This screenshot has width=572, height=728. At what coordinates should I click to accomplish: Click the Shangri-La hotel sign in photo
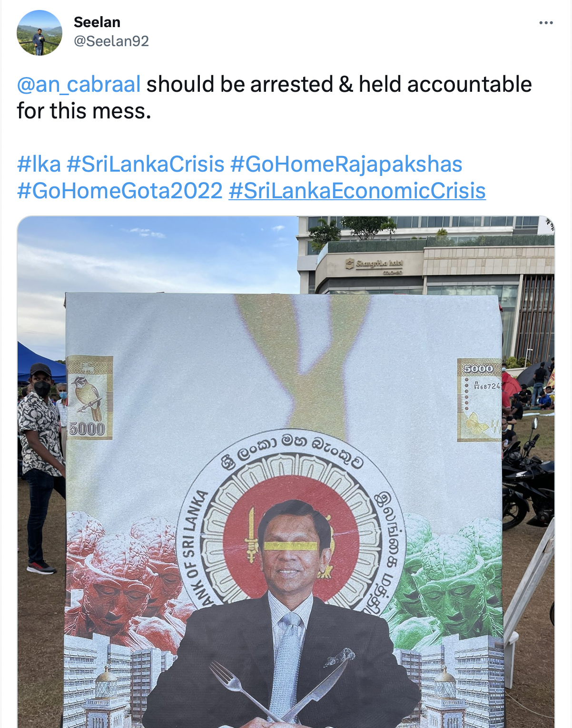pos(375,265)
